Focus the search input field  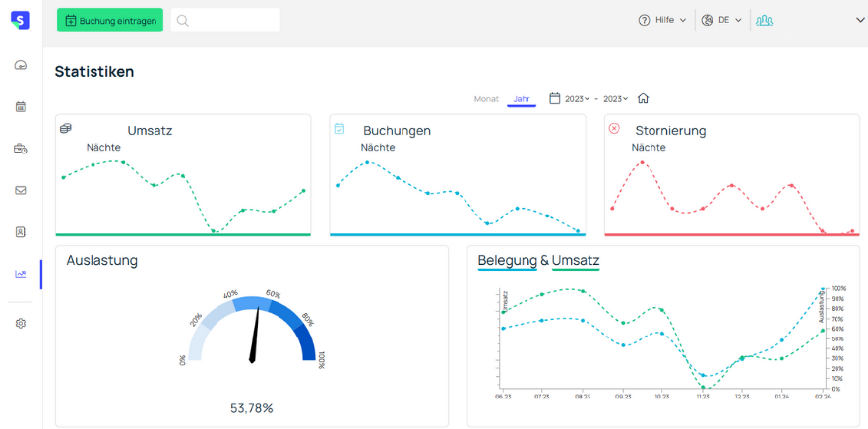(225, 21)
